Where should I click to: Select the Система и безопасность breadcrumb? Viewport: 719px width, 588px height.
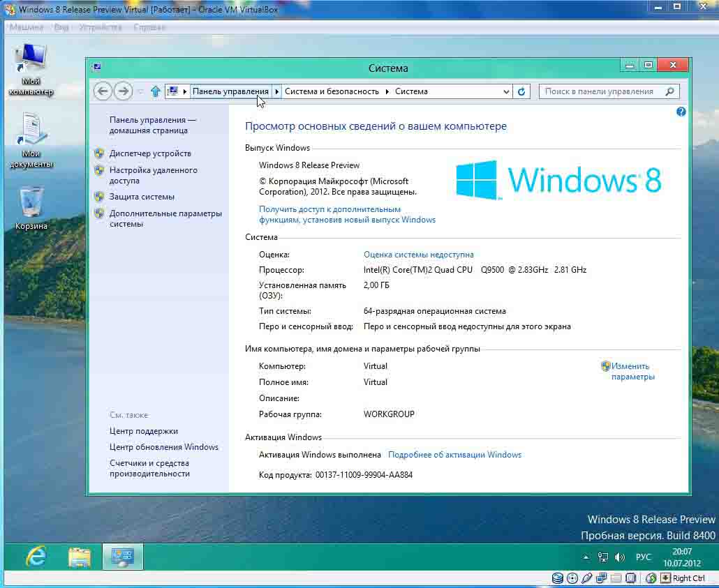pyautogui.click(x=332, y=91)
